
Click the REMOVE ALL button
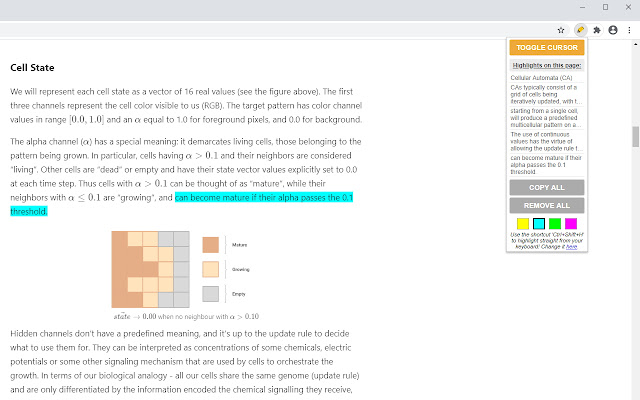tap(547, 205)
